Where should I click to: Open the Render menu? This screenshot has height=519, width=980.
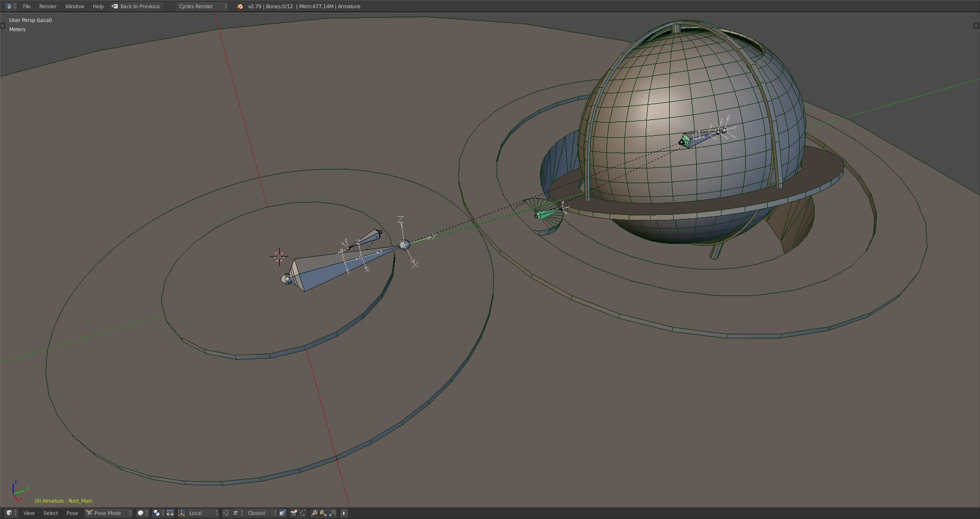pos(47,6)
